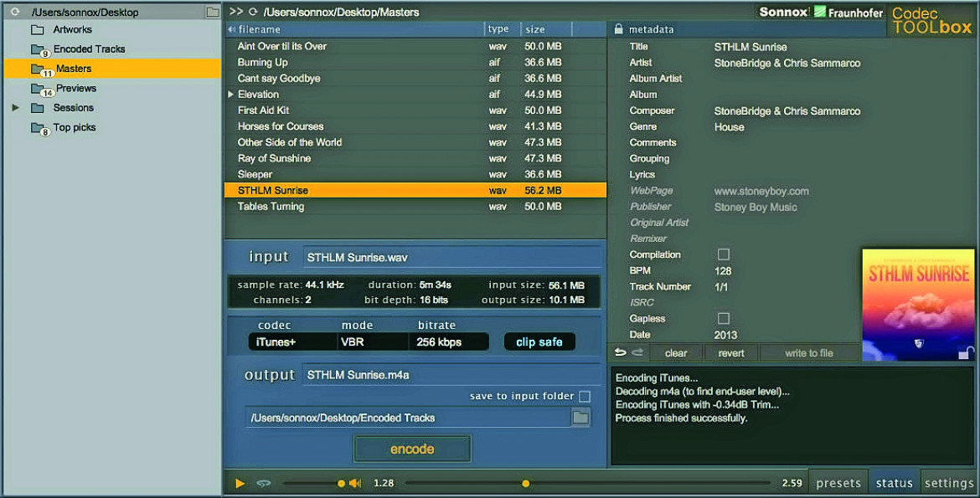The width and height of the screenshot is (980, 498).
Task: Refresh the /Users/sonnox/Desktop/Masters file list
Action: pos(253,11)
